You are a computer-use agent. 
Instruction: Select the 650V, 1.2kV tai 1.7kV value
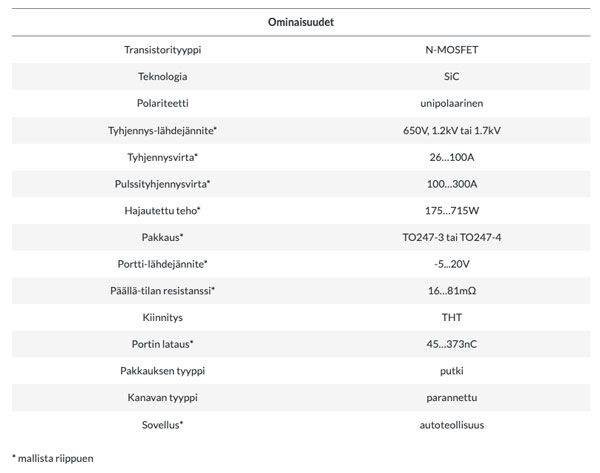[450, 130]
